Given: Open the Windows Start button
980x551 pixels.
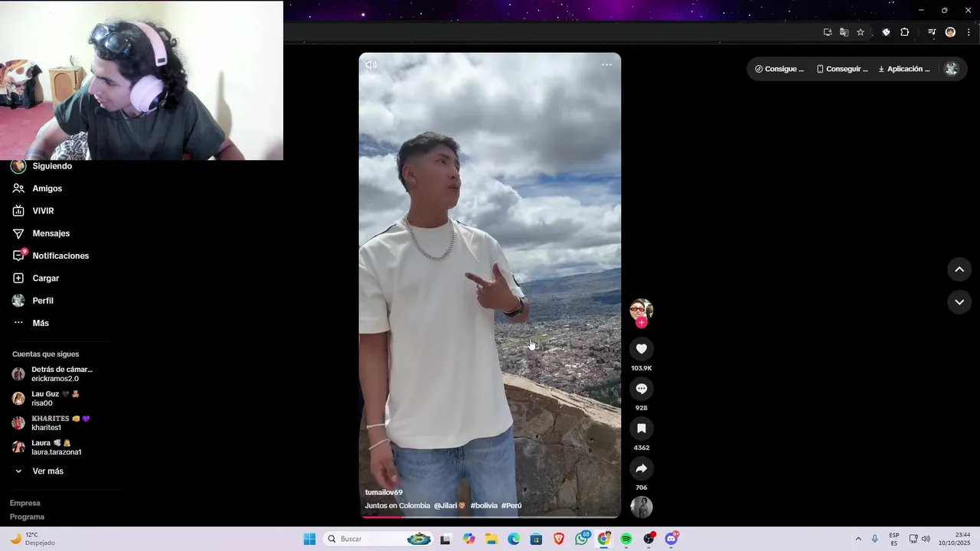Looking at the screenshot, I should pyautogui.click(x=309, y=539).
